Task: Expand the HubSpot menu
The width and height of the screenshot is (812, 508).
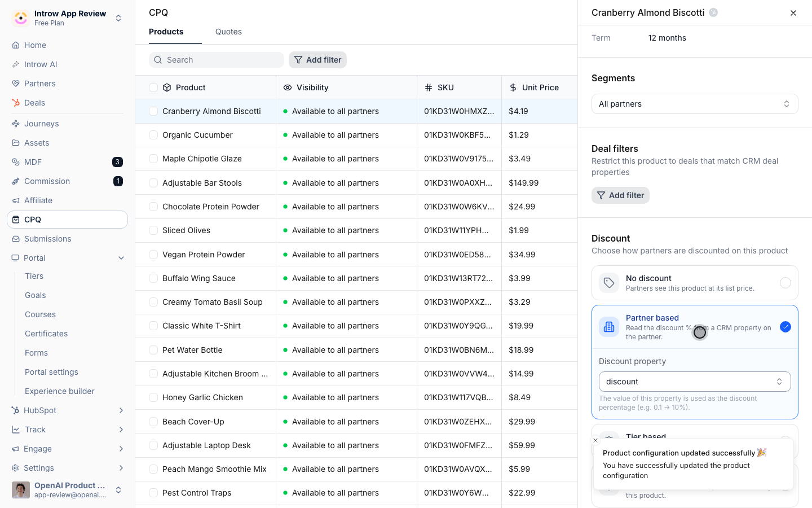Action: 121,410
